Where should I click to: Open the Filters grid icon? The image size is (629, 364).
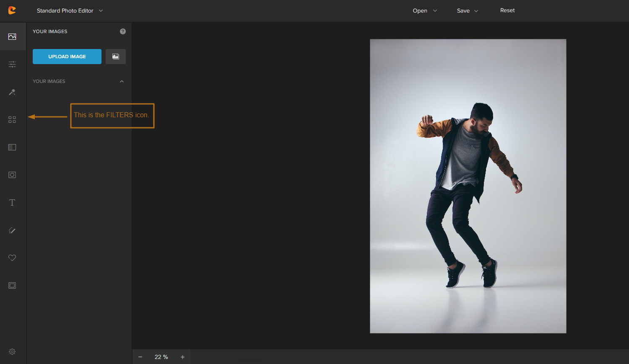(x=12, y=120)
